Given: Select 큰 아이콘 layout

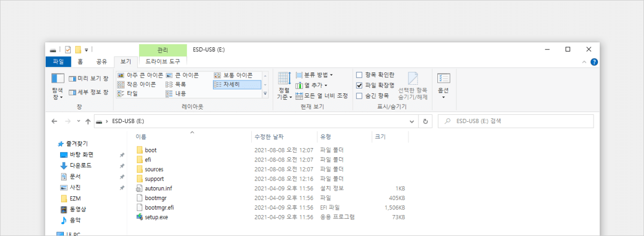Looking at the screenshot, I should click(182, 75).
